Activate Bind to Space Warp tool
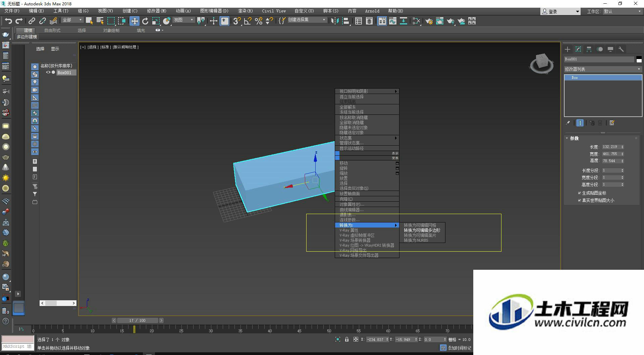Viewport: 644px width, 355px height. click(53, 21)
